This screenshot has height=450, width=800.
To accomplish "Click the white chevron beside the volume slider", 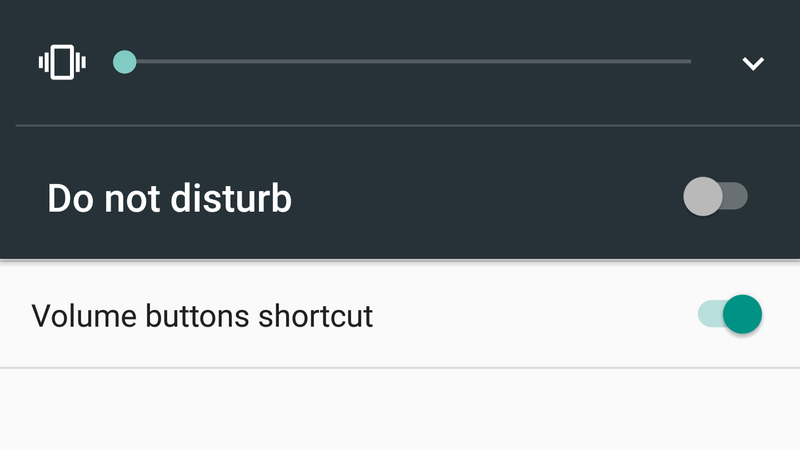I will (753, 63).
